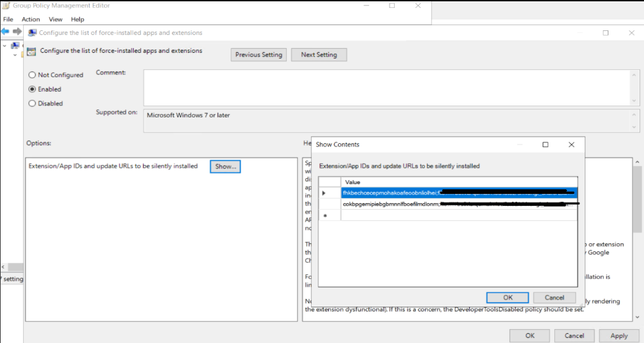Click the Help pane scroll up arrow

(x=637, y=162)
